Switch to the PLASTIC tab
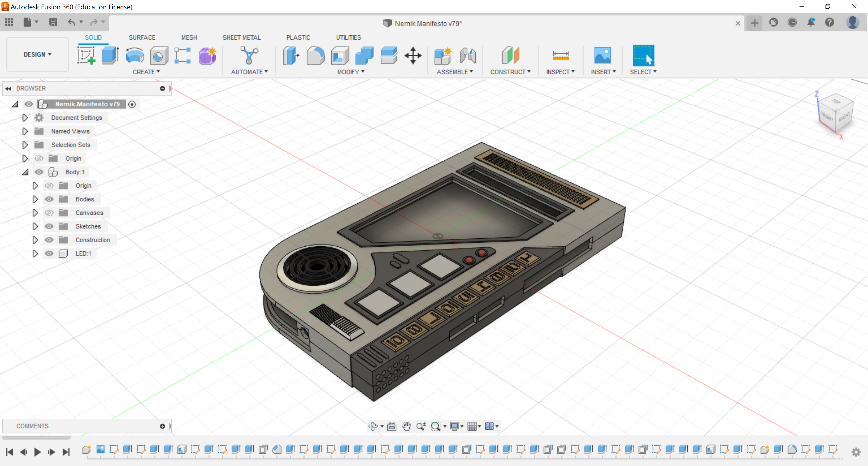868x466 pixels. point(298,37)
